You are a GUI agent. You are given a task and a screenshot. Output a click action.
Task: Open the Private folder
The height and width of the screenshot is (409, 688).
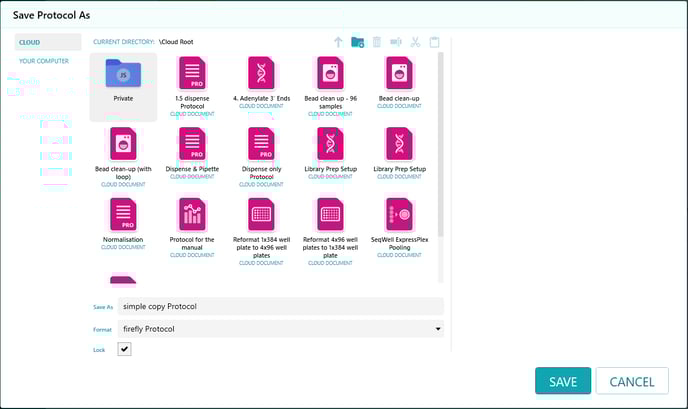coord(123,87)
